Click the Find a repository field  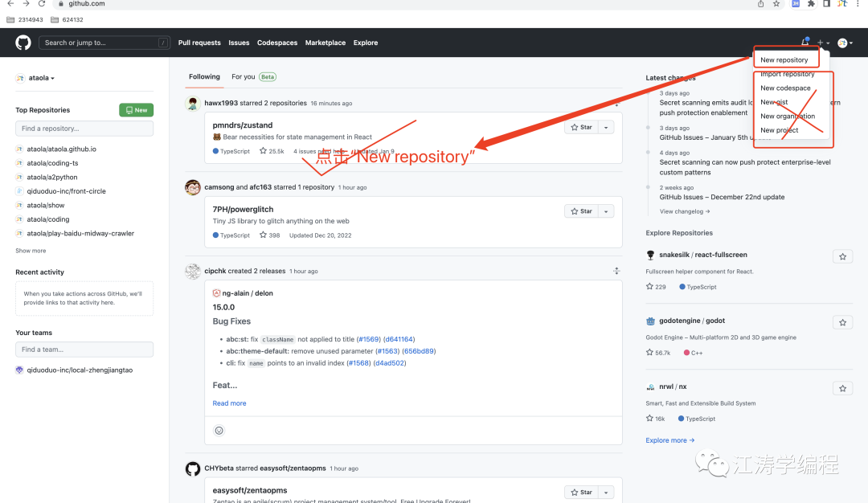pos(84,129)
